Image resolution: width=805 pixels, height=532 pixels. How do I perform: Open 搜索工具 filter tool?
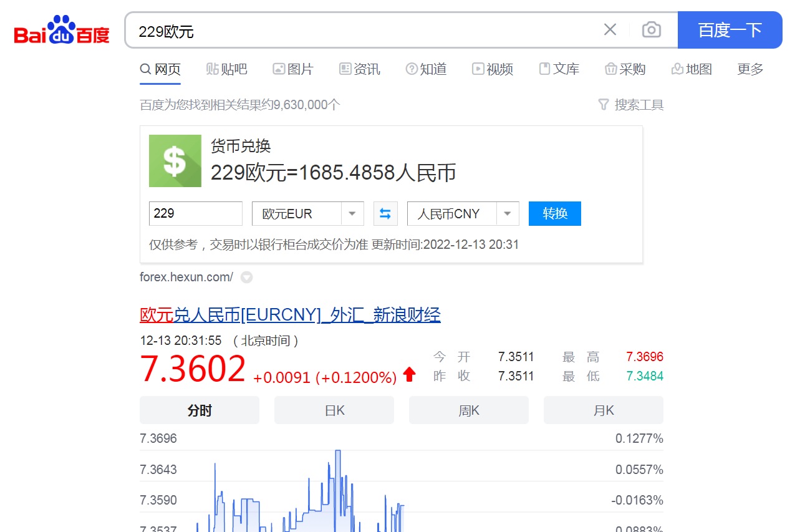coord(630,105)
